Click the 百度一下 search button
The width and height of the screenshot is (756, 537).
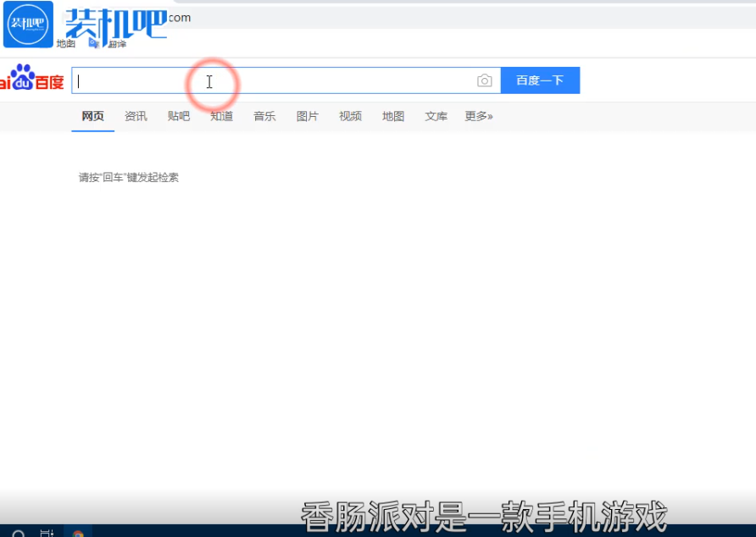click(540, 80)
